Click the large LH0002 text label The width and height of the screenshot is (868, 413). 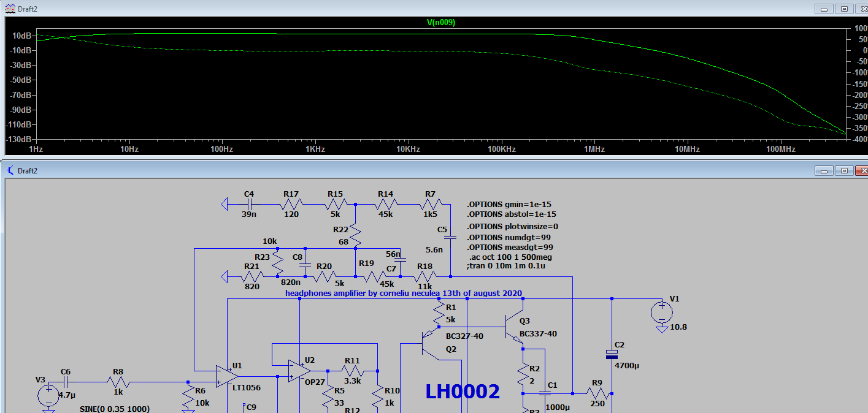[463, 392]
